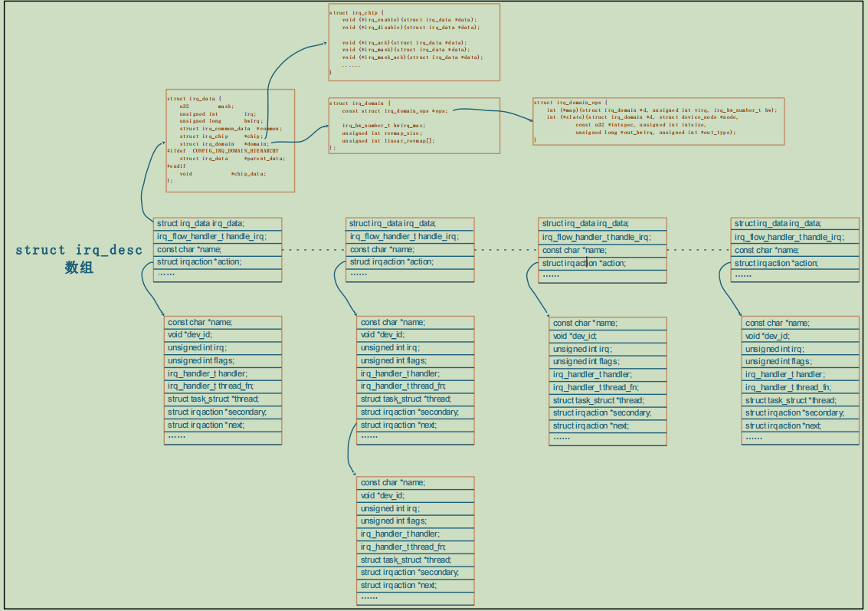Select the "const struct irq_domain_ops *ops;" field
868x611 pixels.
point(395,111)
